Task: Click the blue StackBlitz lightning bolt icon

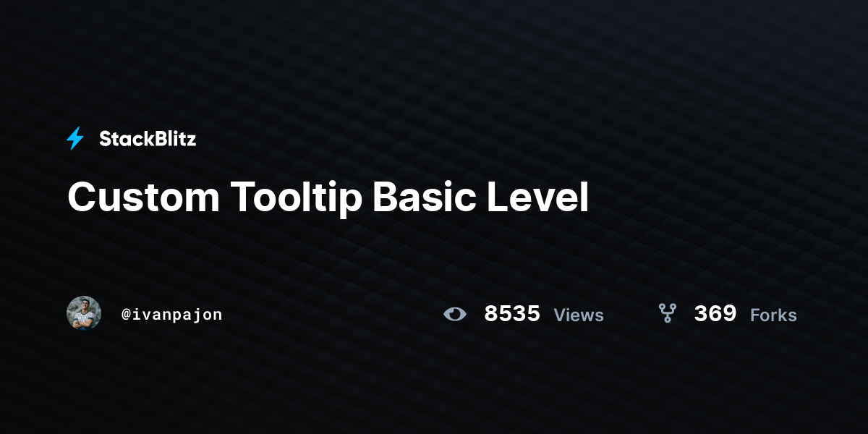Action: pos(75,138)
